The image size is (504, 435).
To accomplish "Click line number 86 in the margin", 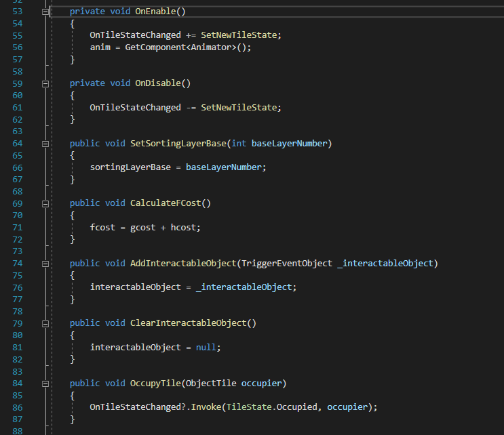I will pyautogui.click(x=17, y=407).
